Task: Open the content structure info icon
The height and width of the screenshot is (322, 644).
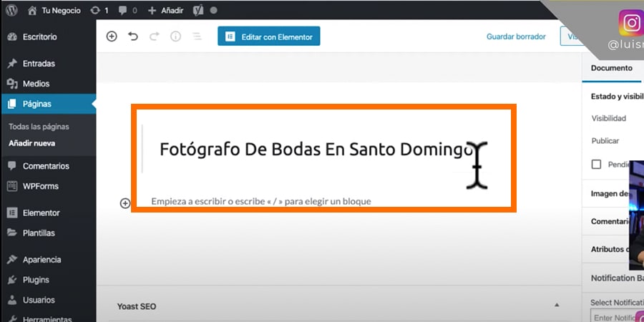Action: [175, 36]
